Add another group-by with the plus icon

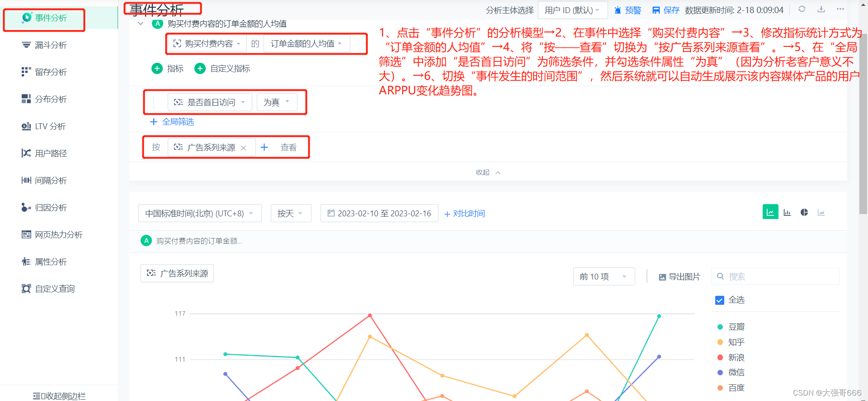264,148
